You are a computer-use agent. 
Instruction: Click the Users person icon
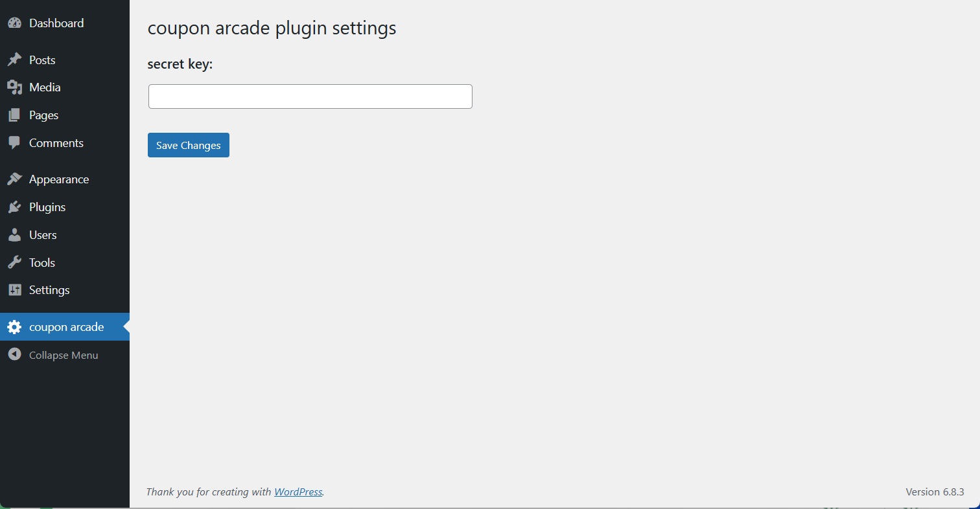click(14, 235)
